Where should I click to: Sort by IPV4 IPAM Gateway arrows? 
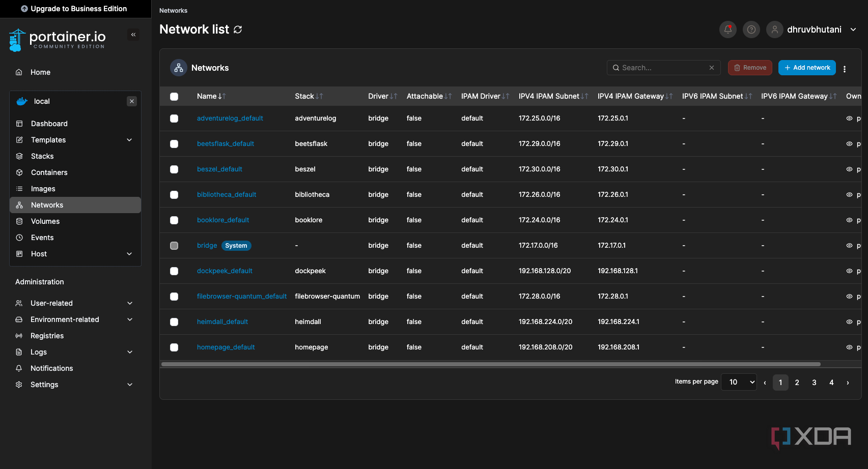click(x=669, y=96)
